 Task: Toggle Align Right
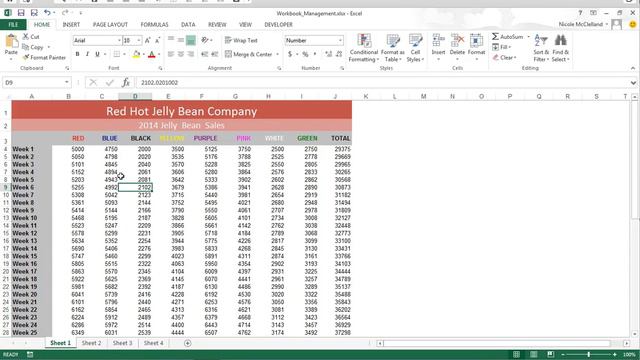(191, 54)
